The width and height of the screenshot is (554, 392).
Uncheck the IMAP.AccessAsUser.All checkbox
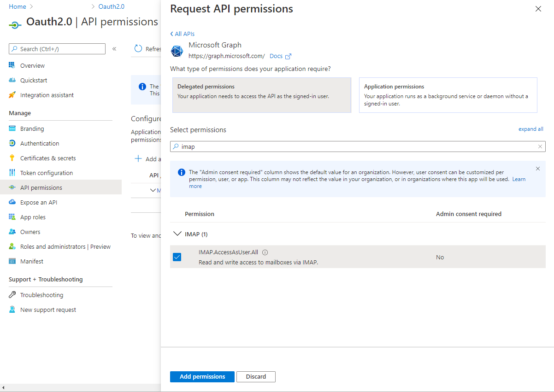[x=177, y=257]
